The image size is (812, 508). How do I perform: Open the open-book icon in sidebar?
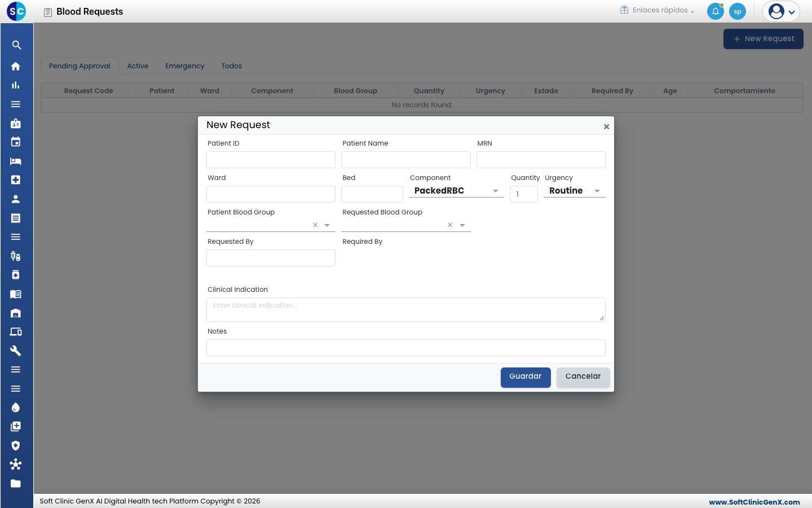pos(16,294)
